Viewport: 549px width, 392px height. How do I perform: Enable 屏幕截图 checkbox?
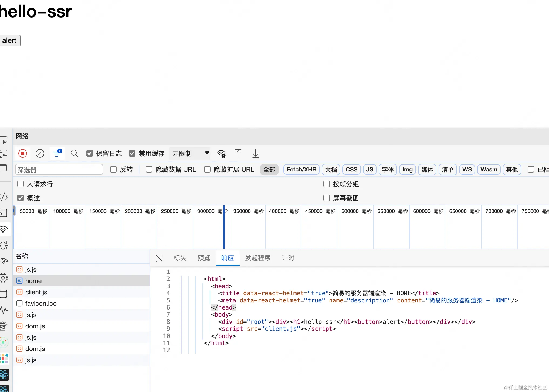[327, 198]
